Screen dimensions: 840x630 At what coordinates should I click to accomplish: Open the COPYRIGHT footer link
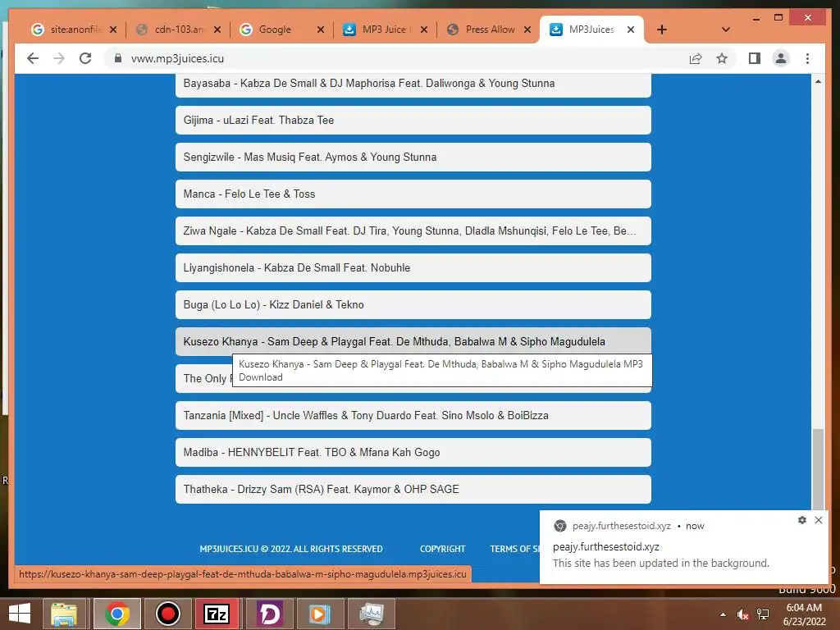coord(442,549)
